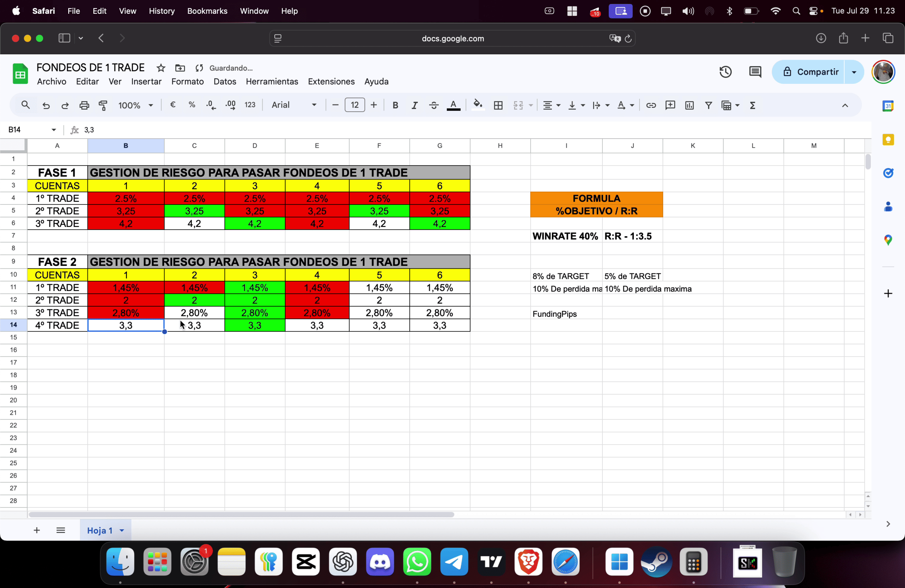Click the functions sigma icon
This screenshot has height=588, width=905.
[752, 105]
